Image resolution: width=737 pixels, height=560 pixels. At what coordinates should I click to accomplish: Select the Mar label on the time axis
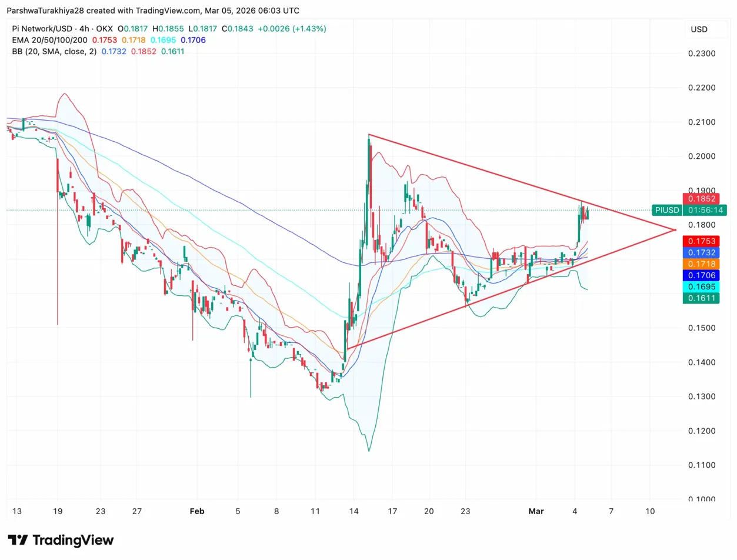point(536,511)
